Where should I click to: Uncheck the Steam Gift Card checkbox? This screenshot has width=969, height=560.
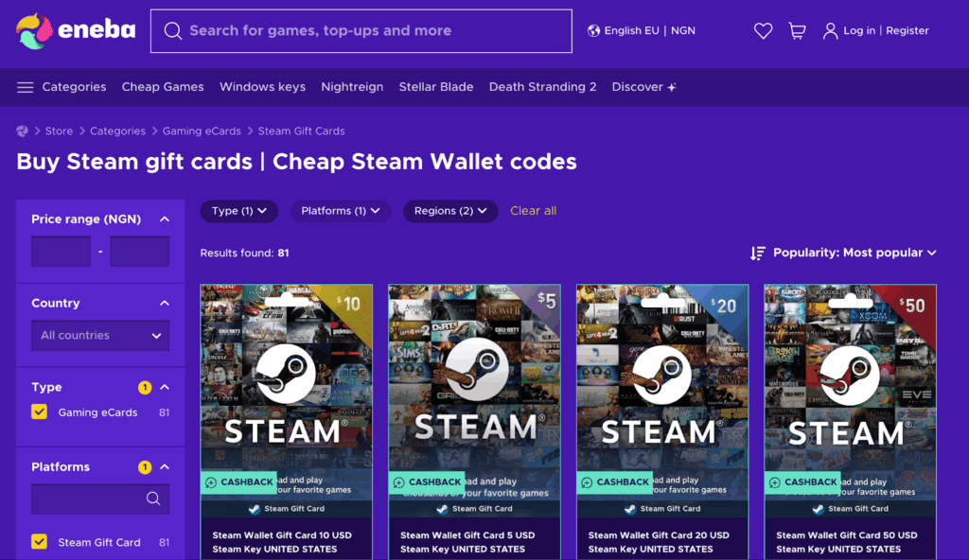(39, 541)
